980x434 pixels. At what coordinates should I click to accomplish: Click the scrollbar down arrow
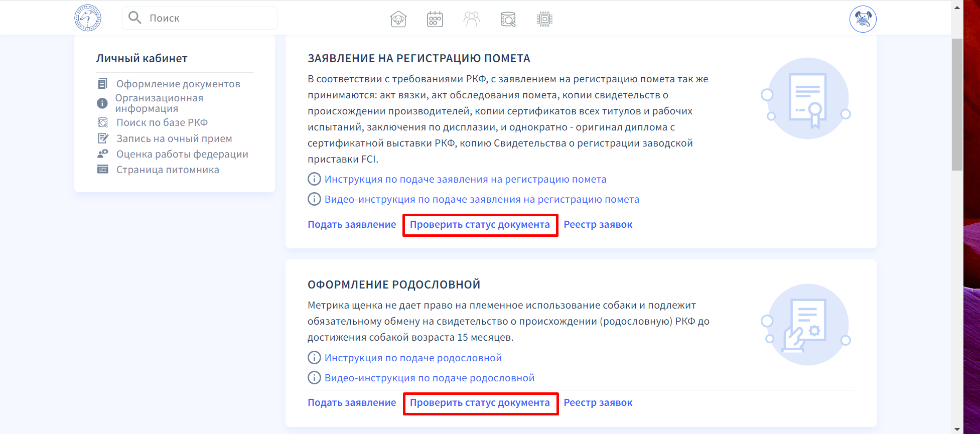(957, 429)
